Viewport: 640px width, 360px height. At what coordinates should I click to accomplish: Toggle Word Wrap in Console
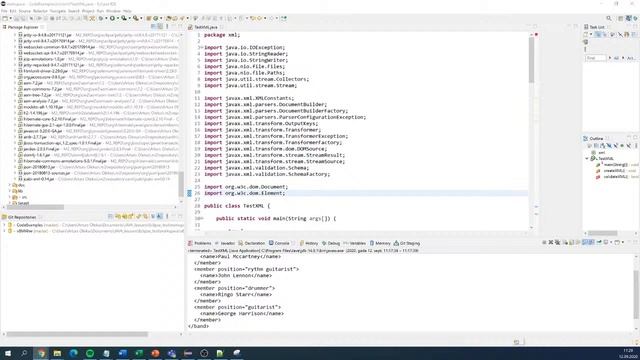[x=578, y=242]
